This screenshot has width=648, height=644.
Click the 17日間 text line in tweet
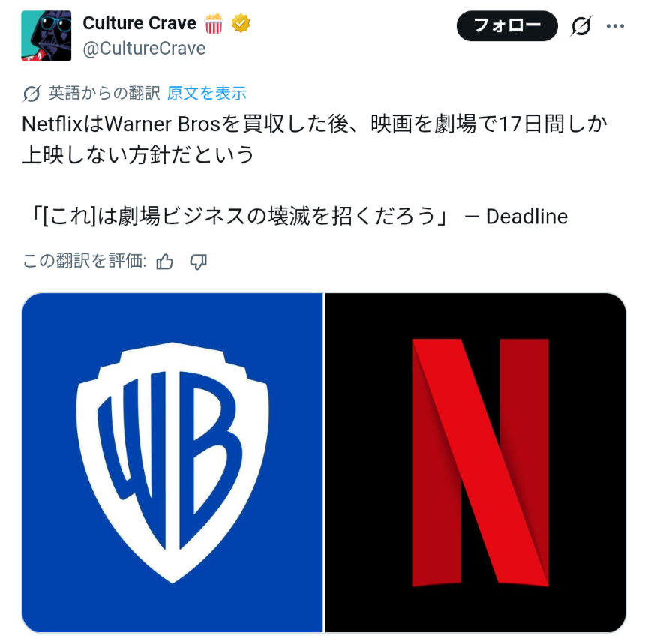pos(314,124)
